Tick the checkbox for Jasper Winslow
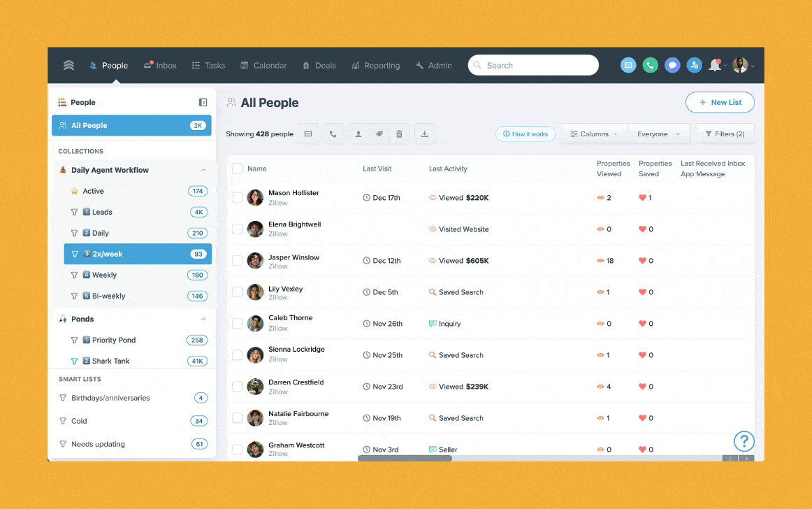812x509 pixels. click(238, 261)
